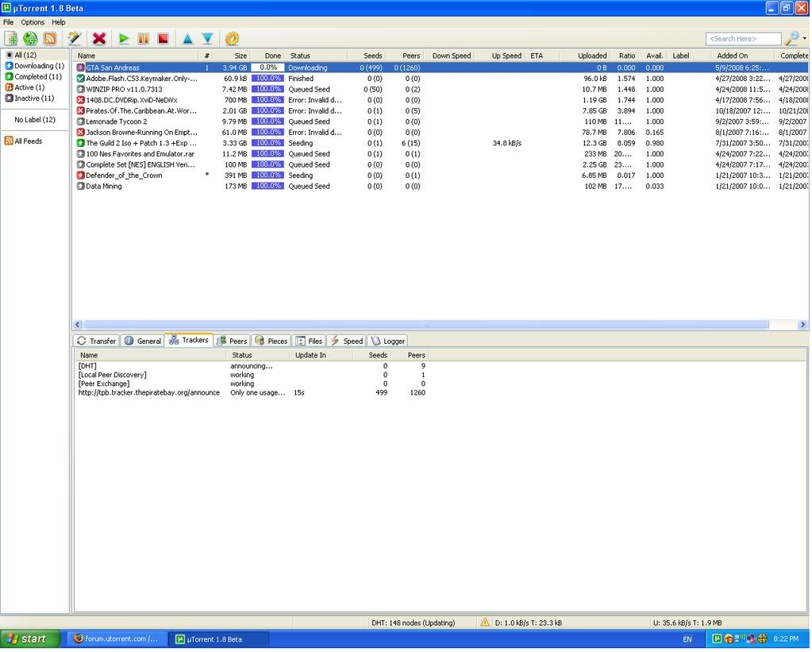Click Add Torrent from URL globe icon

[x=30, y=38]
